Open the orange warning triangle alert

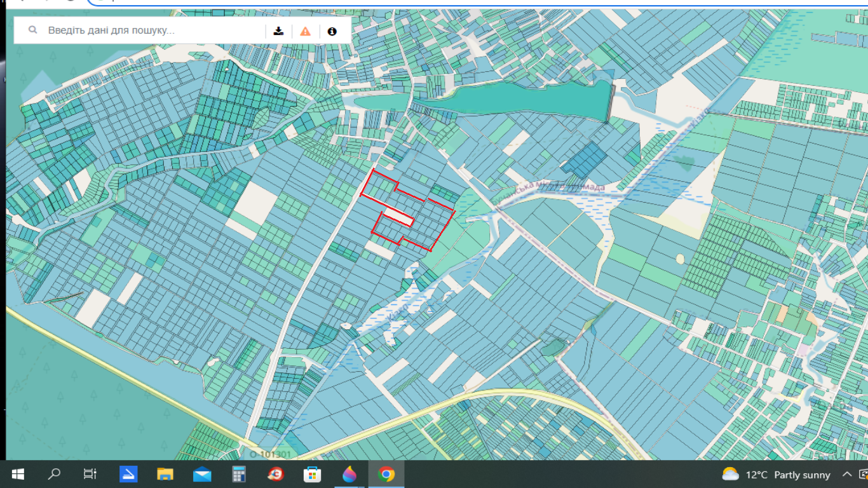pos(306,30)
